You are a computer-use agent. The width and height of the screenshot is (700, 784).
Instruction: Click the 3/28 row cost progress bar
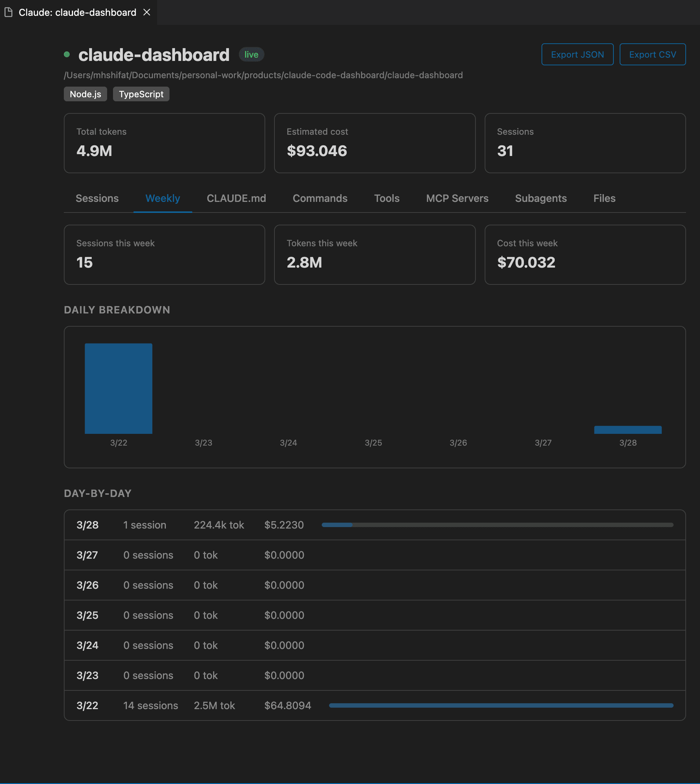click(x=497, y=525)
